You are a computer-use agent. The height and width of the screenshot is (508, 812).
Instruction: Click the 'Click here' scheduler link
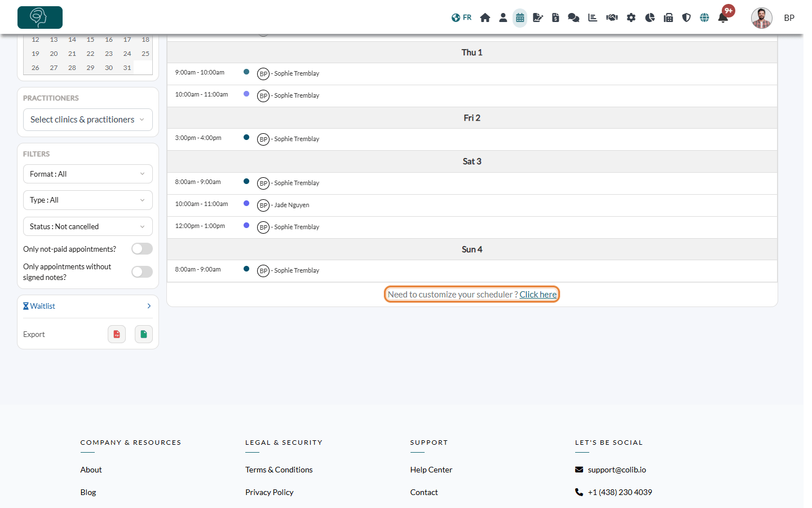538,295
